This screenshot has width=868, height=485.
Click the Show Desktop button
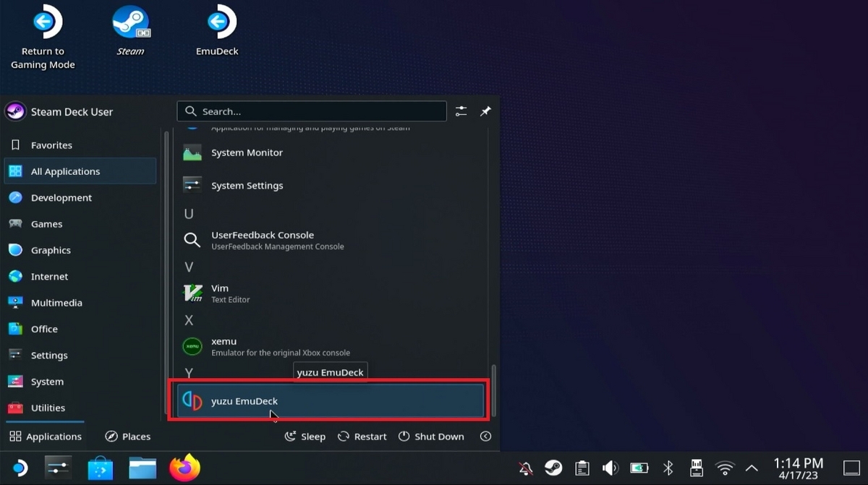(x=852, y=468)
